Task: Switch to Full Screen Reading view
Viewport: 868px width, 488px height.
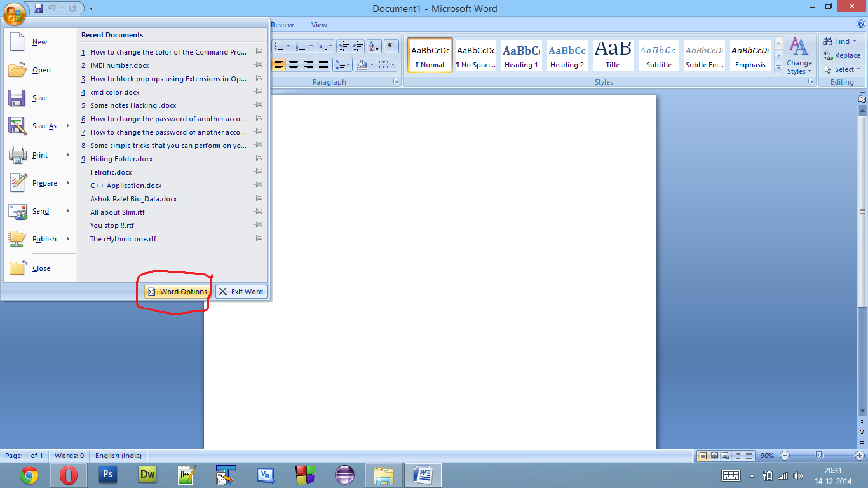Action: pyautogui.click(x=714, y=456)
